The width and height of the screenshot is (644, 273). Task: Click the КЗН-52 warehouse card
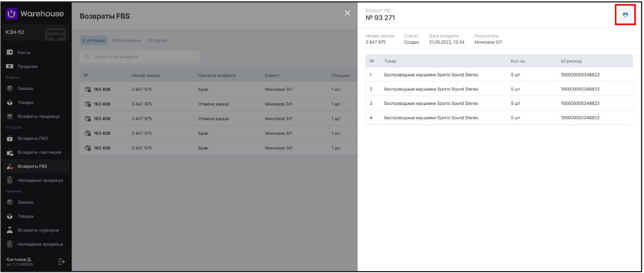pyautogui.click(x=35, y=33)
